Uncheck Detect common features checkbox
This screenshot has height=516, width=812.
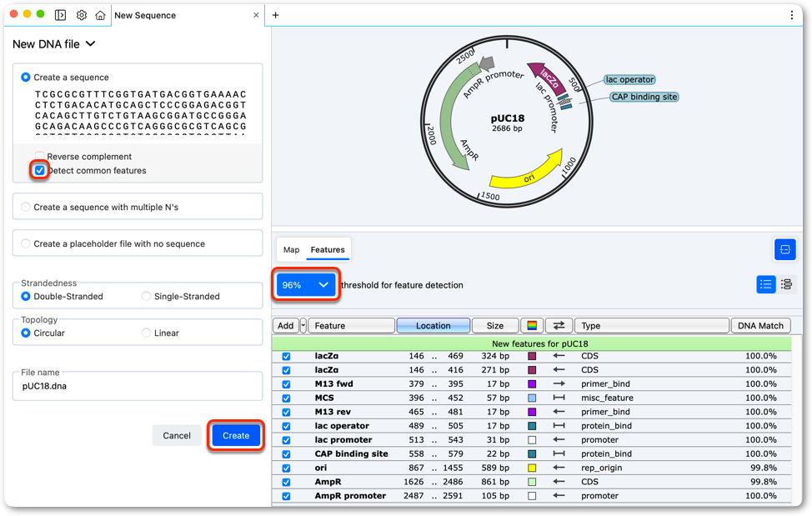point(40,170)
